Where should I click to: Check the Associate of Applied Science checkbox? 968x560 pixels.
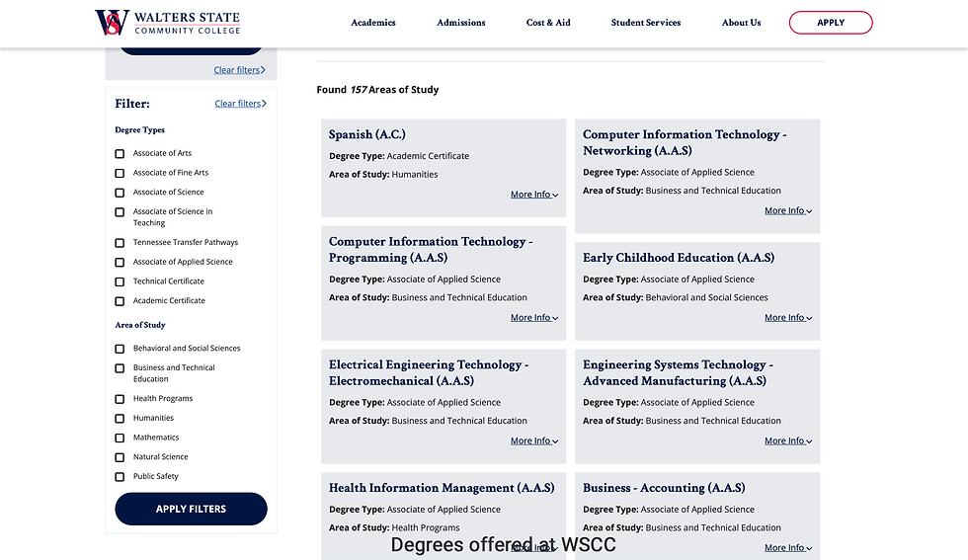point(120,262)
